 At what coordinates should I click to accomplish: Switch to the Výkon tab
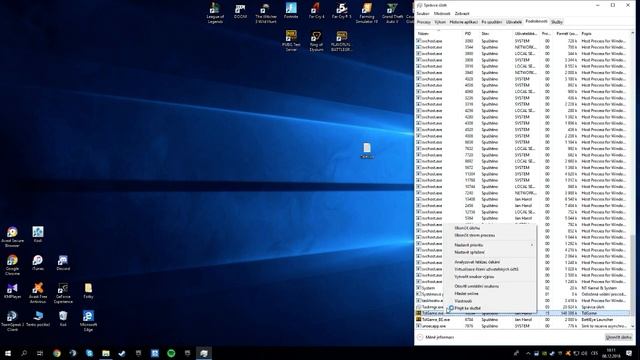(440, 22)
